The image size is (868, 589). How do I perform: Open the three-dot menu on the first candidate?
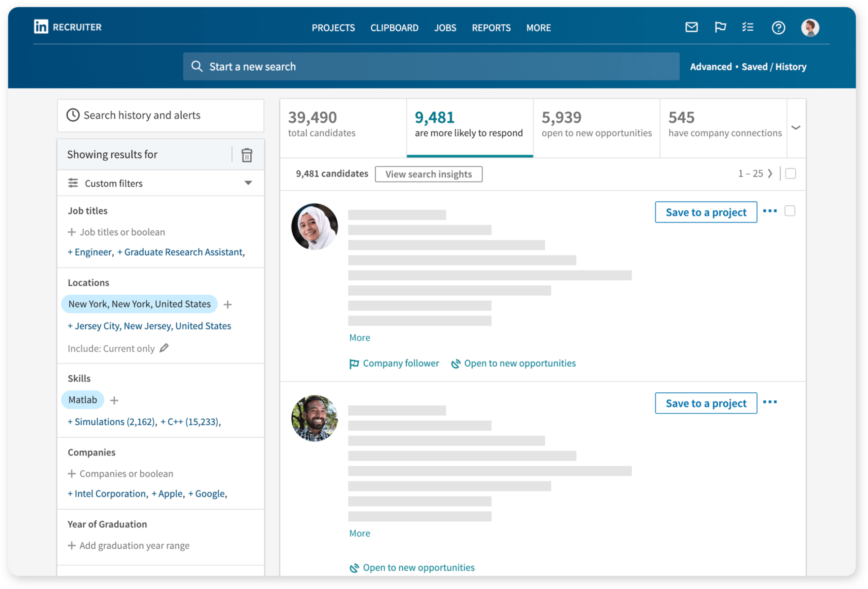pyautogui.click(x=770, y=211)
